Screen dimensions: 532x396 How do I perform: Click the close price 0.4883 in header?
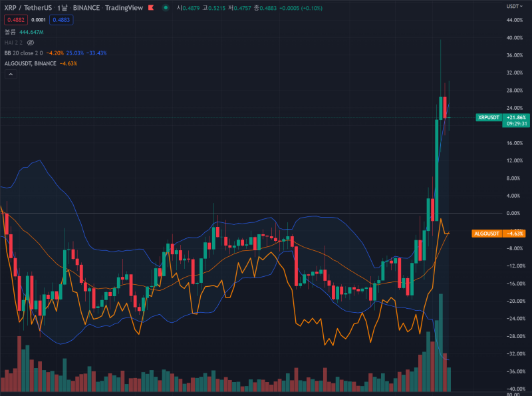tap(268, 8)
